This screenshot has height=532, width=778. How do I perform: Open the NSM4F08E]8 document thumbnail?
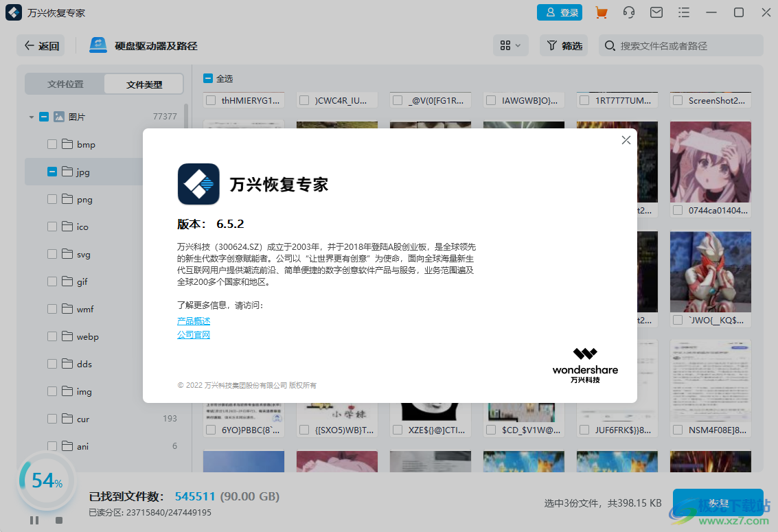711,381
